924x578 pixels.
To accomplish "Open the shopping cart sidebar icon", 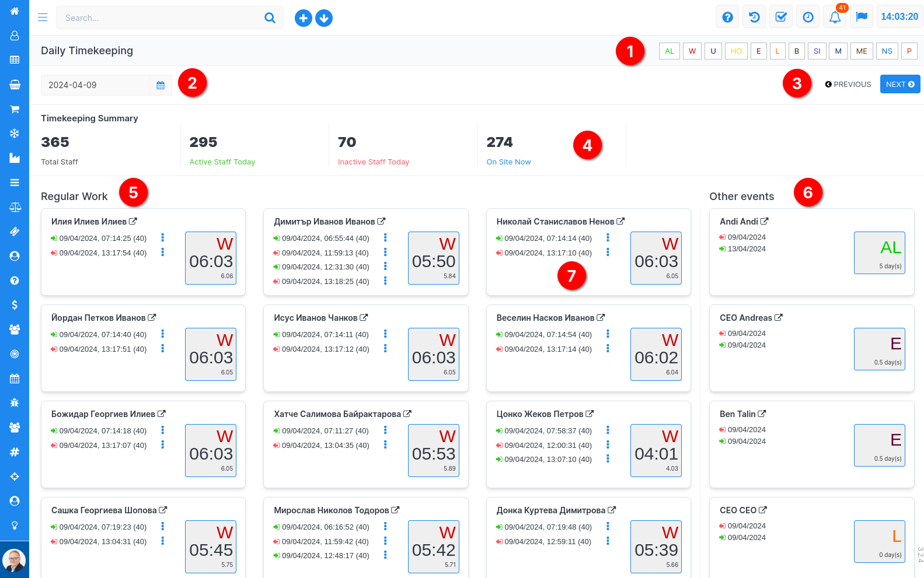I will (15, 109).
